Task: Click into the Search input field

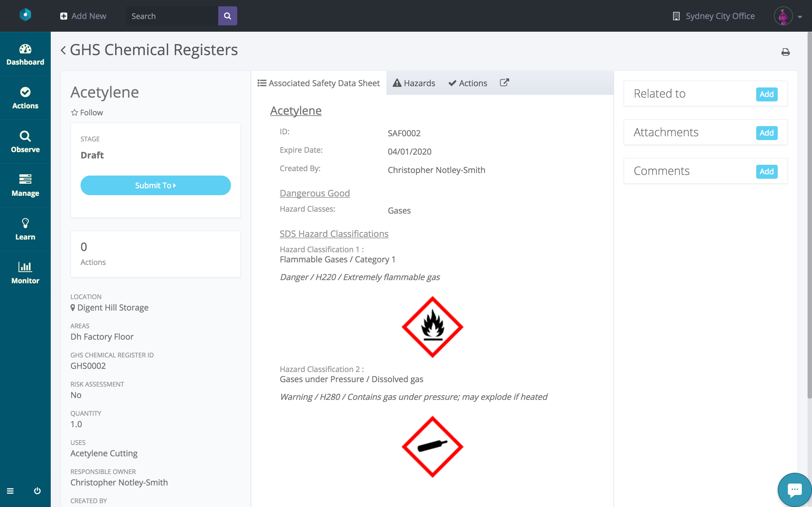Action: [172, 16]
